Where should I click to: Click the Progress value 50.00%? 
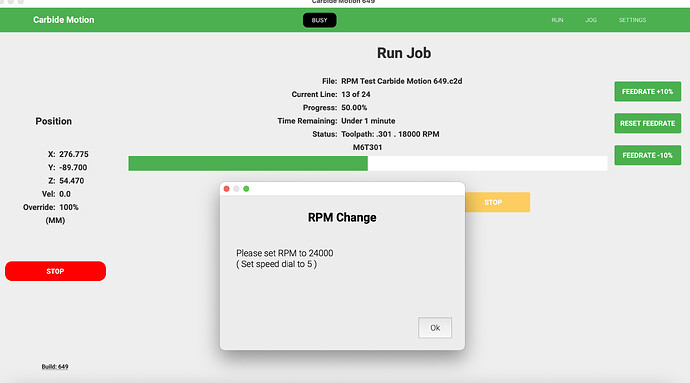[354, 107]
